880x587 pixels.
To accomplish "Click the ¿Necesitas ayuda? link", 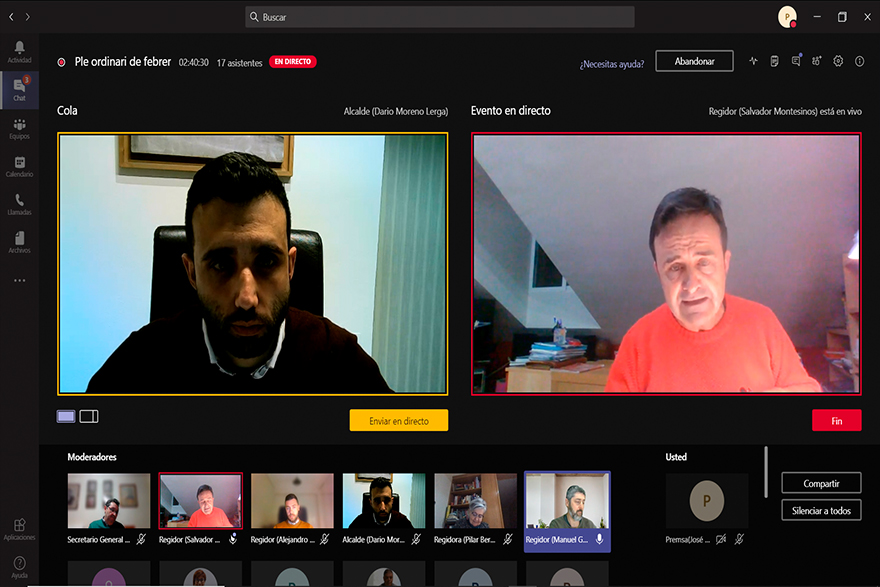I will pyautogui.click(x=611, y=62).
